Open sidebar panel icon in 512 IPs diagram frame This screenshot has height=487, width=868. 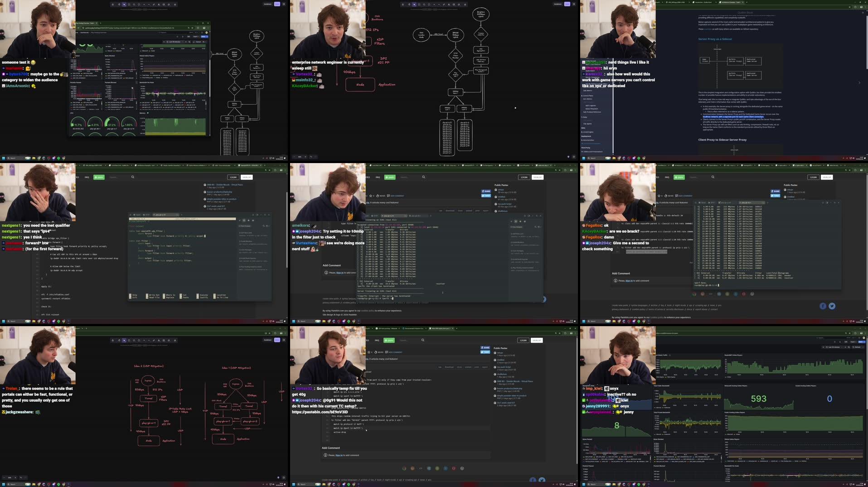tap(574, 4)
